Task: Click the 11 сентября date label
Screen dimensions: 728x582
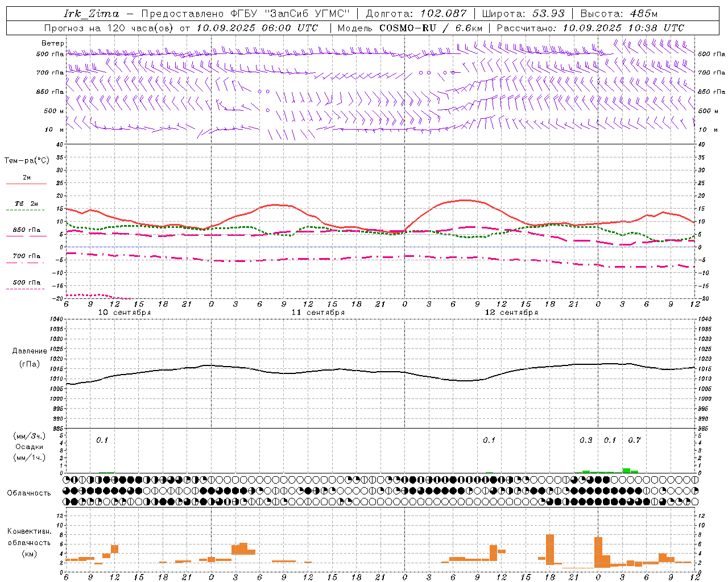Action: click(x=318, y=313)
